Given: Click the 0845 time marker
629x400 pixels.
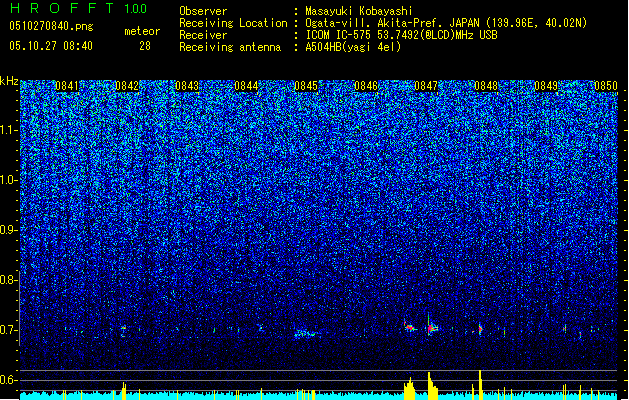Looking at the screenshot, I should pyautogui.click(x=306, y=86).
